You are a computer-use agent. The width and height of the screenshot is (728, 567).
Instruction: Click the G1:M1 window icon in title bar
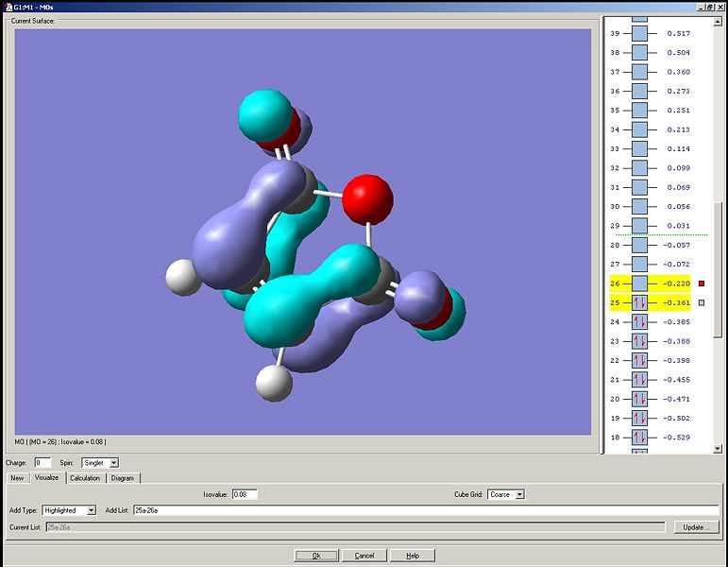click(8, 7)
